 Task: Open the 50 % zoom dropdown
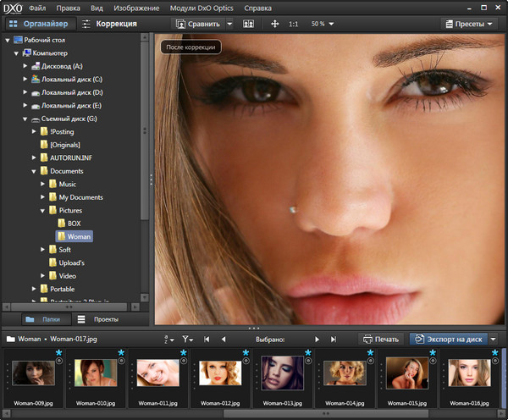322,24
